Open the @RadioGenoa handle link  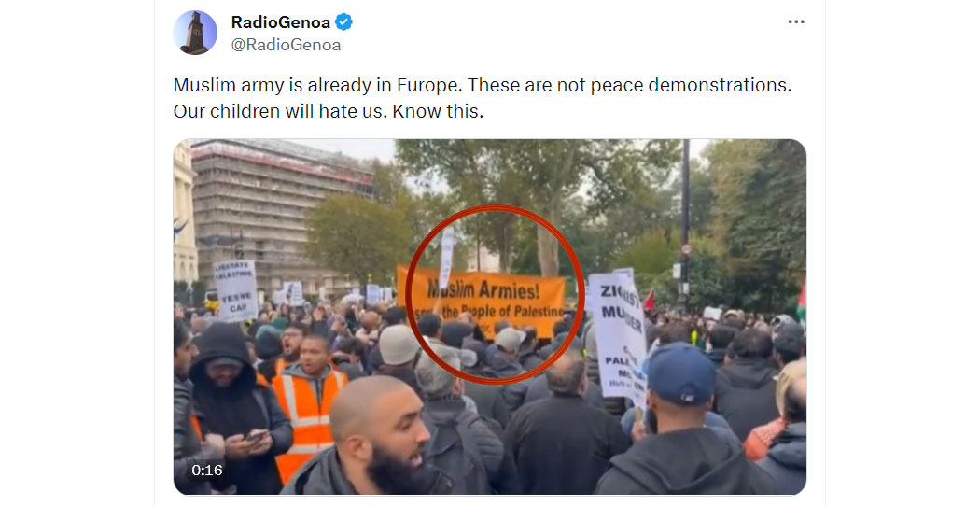tap(286, 45)
